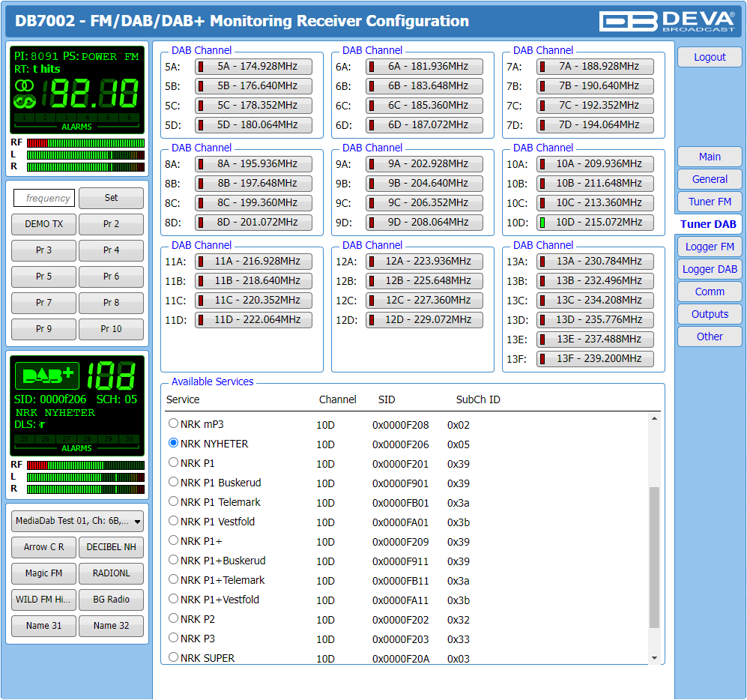Click the DAB+ logo on the display

(x=46, y=375)
